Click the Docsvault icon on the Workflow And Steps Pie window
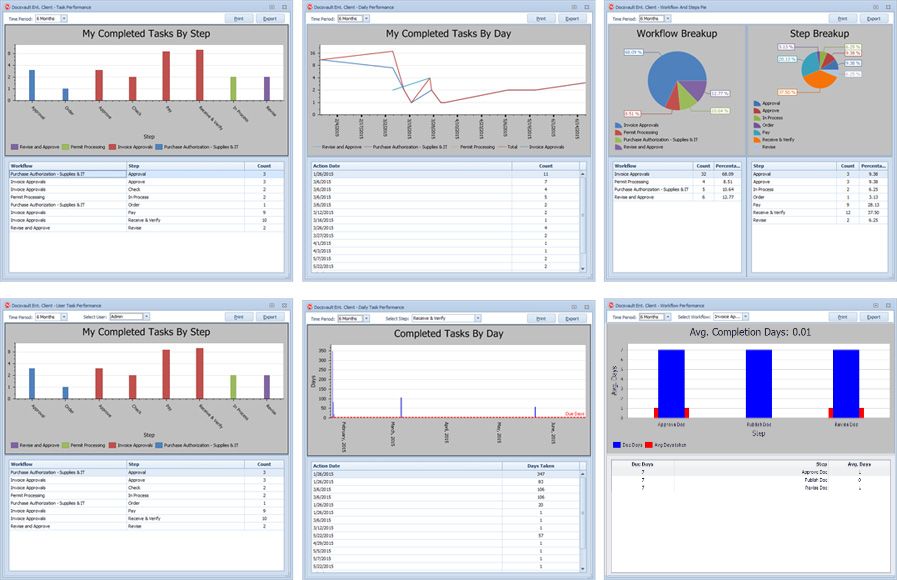 click(612, 6)
